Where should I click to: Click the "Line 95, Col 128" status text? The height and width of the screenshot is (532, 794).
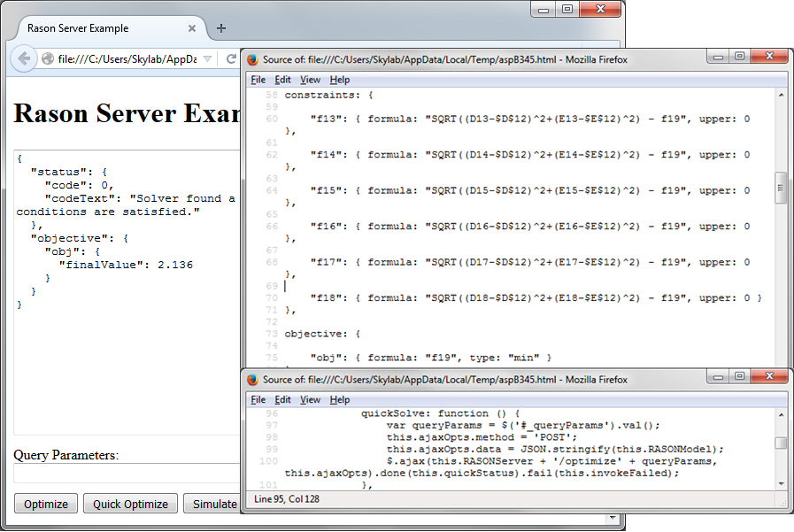coord(287,499)
